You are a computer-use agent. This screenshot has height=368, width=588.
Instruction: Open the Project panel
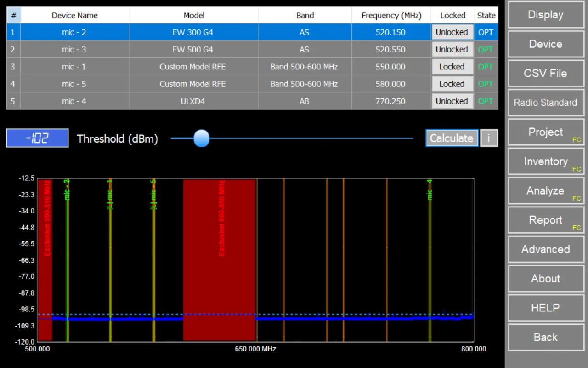[545, 132]
